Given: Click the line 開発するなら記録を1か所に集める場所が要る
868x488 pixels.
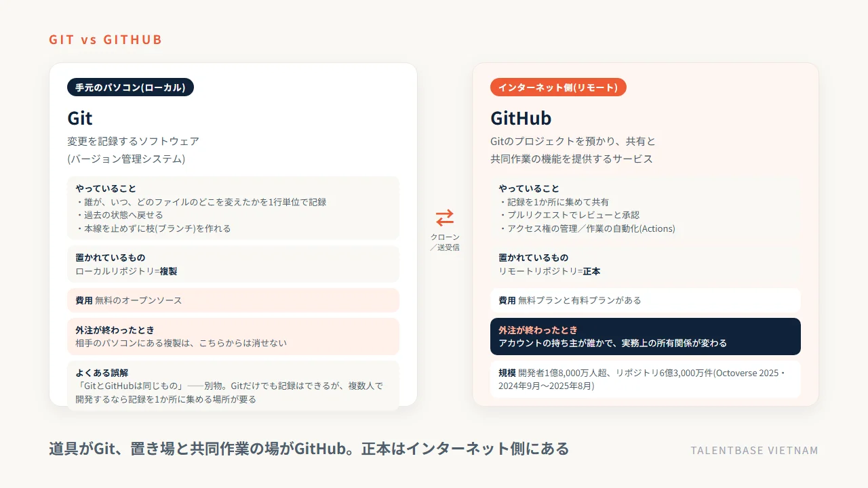Looking at the screenshot, I should click(x=166, y=399).
